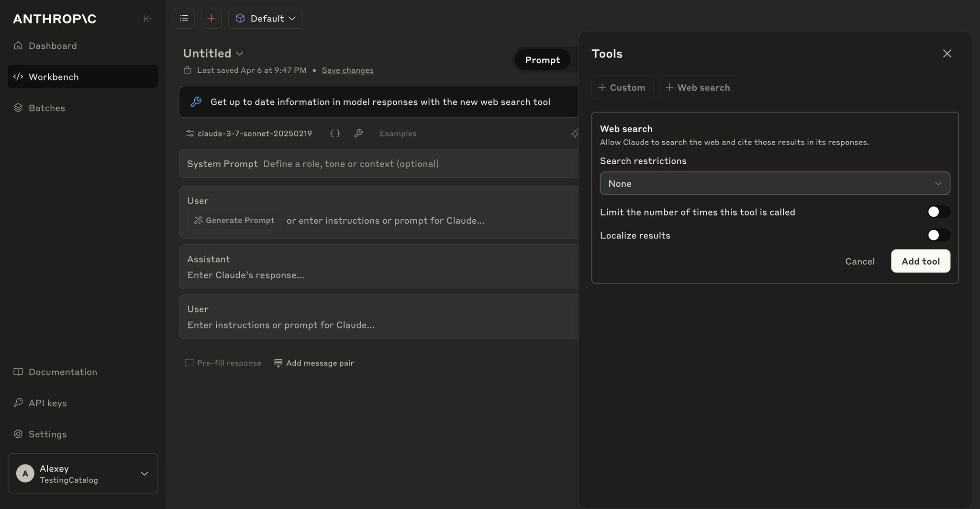980x509 pixels.
Task: Open tools via the wrench icon
Action: point(358,134)
